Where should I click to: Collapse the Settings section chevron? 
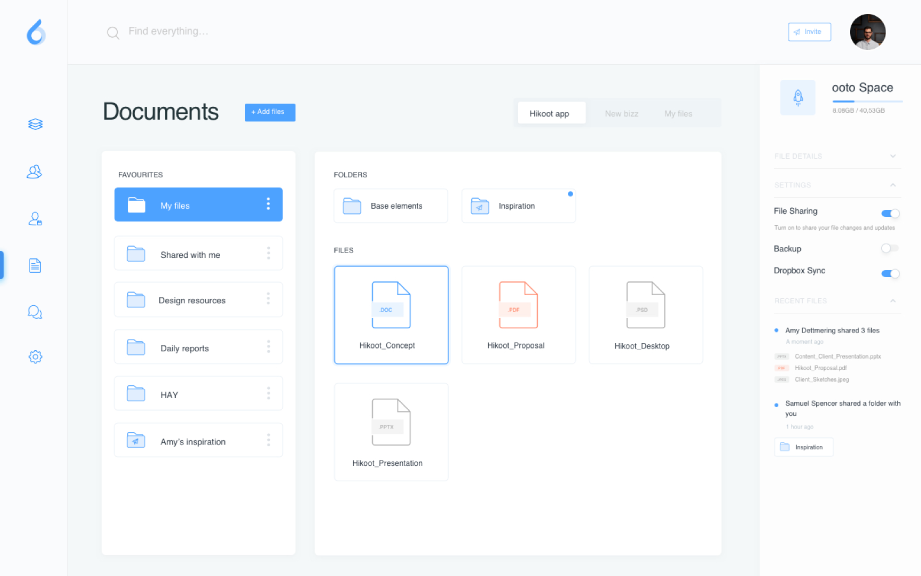point(893,185)
